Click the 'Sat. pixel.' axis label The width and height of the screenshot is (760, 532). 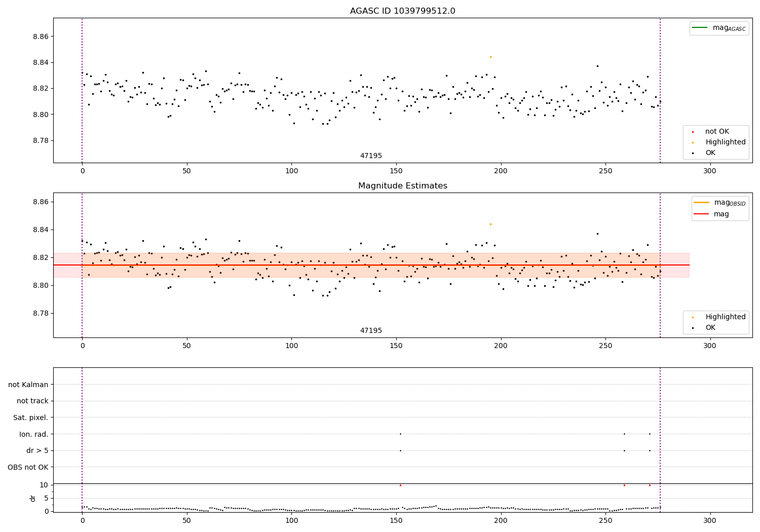pyautogui.click(x=31, y=417)
